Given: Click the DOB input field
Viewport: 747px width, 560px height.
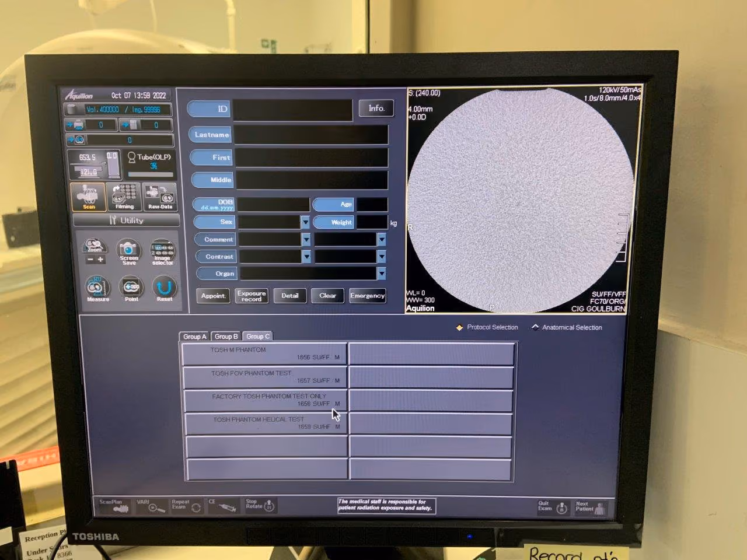Looking at the screenshot, I should click(274, 205).
